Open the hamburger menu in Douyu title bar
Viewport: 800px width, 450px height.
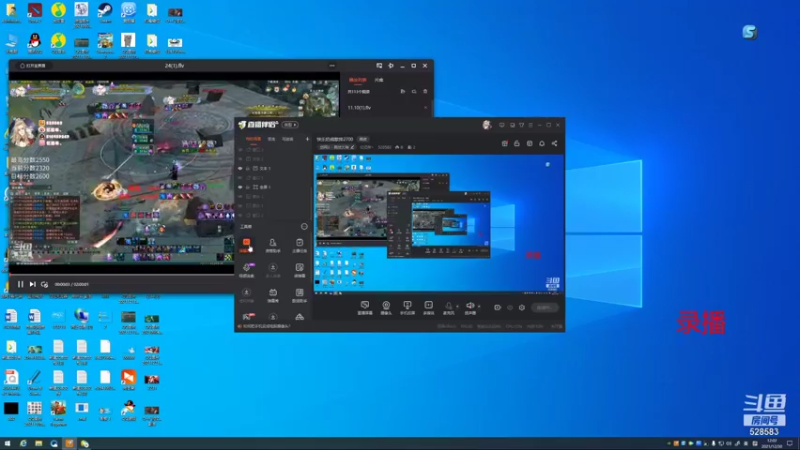[x=531, y=125]
